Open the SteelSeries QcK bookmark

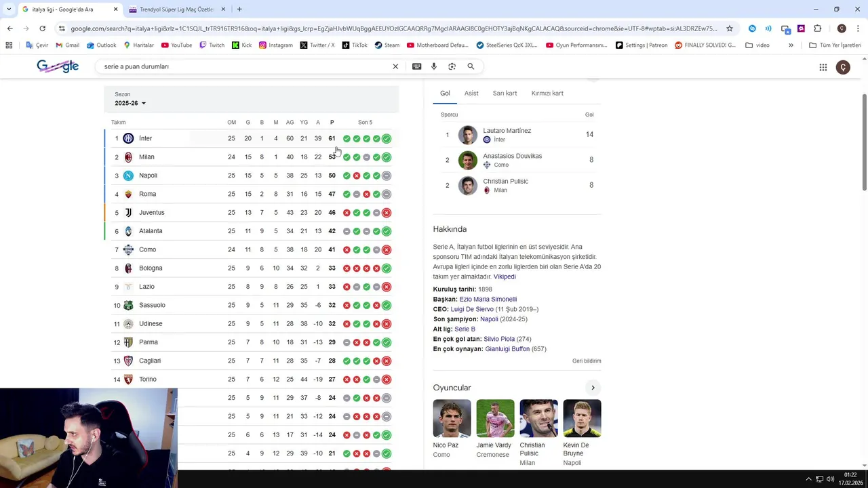click(x=507, y=45)
